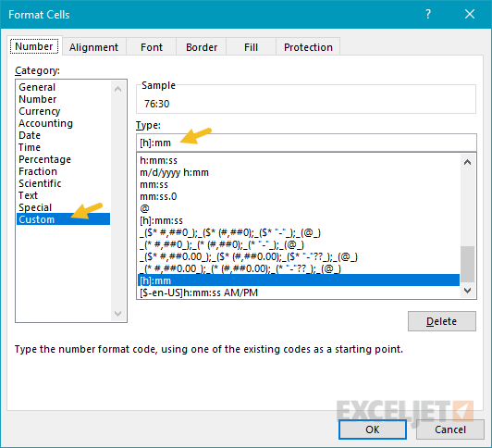Open the Font tab
The image size is (492, 448).
(152, 47)
